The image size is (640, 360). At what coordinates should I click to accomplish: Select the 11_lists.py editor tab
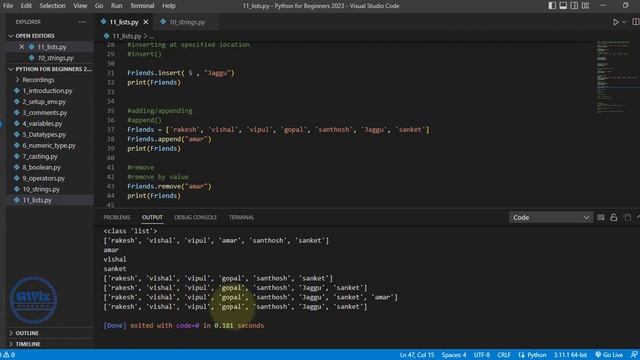(x=124, y=22)
